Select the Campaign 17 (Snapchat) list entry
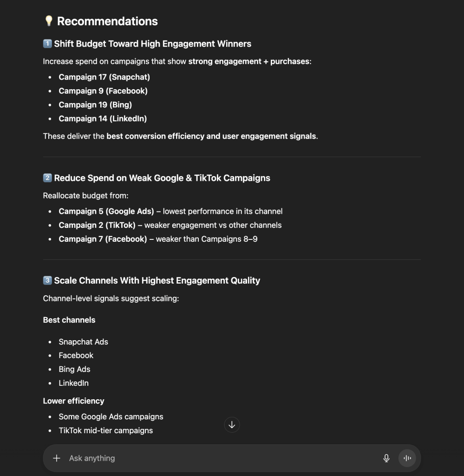 click(x=104, y=77)
